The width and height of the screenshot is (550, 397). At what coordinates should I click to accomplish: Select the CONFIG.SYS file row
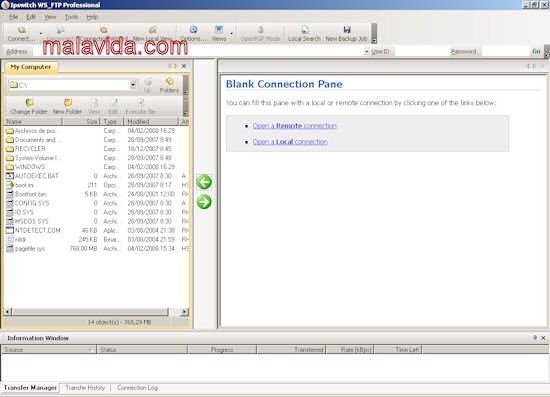[97, 203]
